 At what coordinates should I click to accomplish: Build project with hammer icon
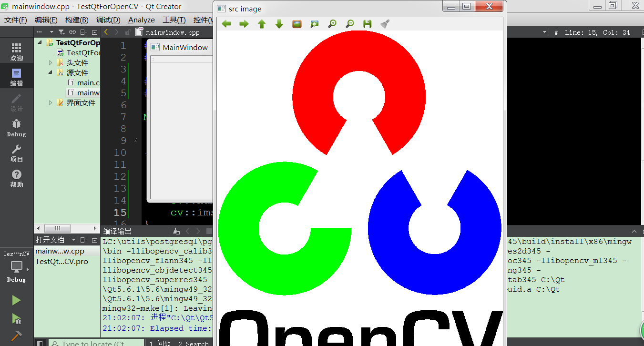[x=16, y=336]
